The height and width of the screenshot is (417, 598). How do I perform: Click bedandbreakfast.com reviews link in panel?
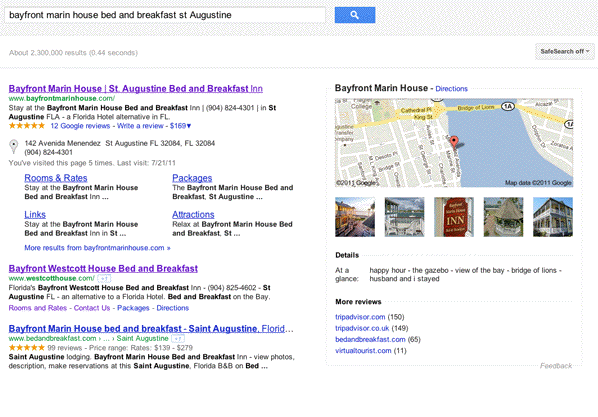pos(370,340)
